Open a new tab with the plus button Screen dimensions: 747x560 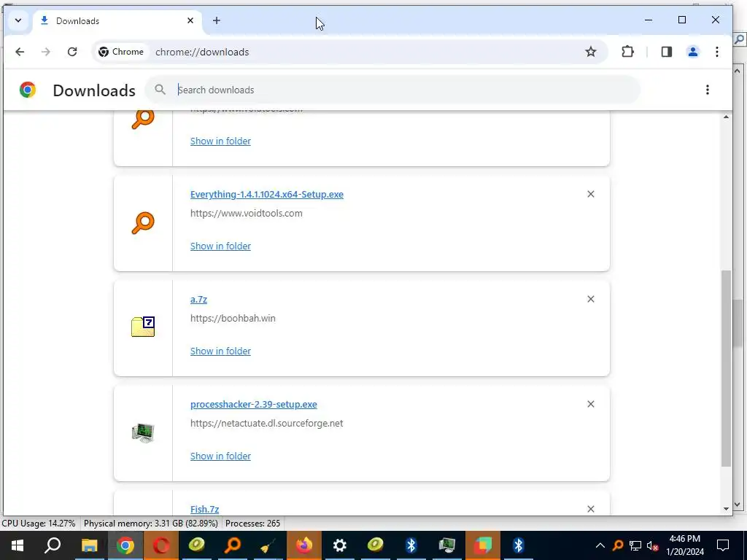click(216, 20)
